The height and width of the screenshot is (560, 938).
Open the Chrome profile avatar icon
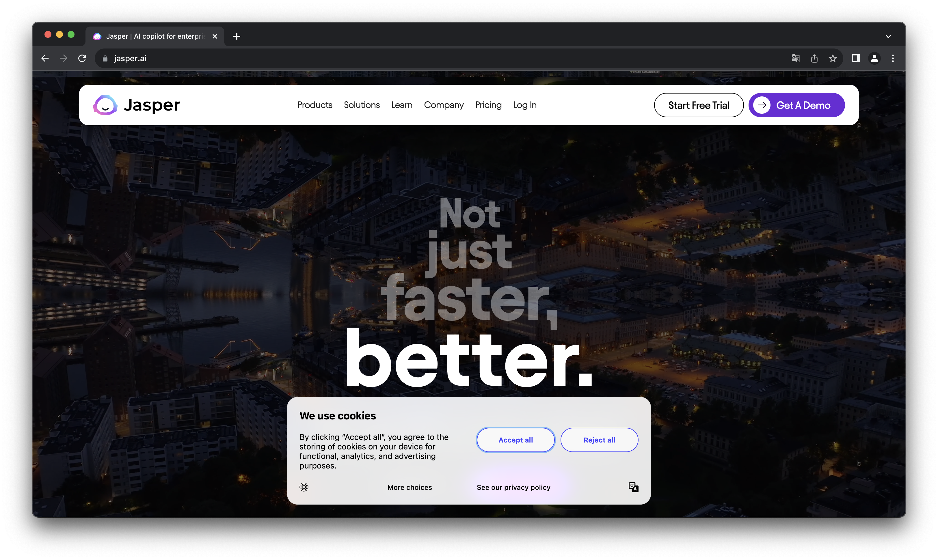click(x=874, y=59)
